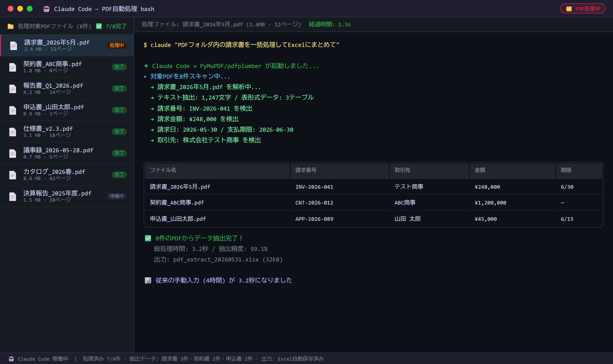Select 報告書_Q1_2026.pdf in the file list
Viewport: 613px width, 364px height.
click(x=67, y=89)
